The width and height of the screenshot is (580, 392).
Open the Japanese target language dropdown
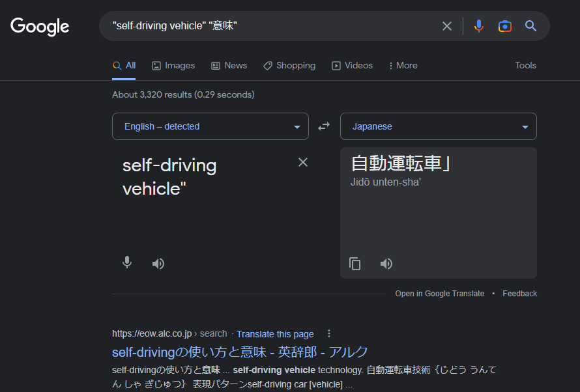(x=439, y=126)
